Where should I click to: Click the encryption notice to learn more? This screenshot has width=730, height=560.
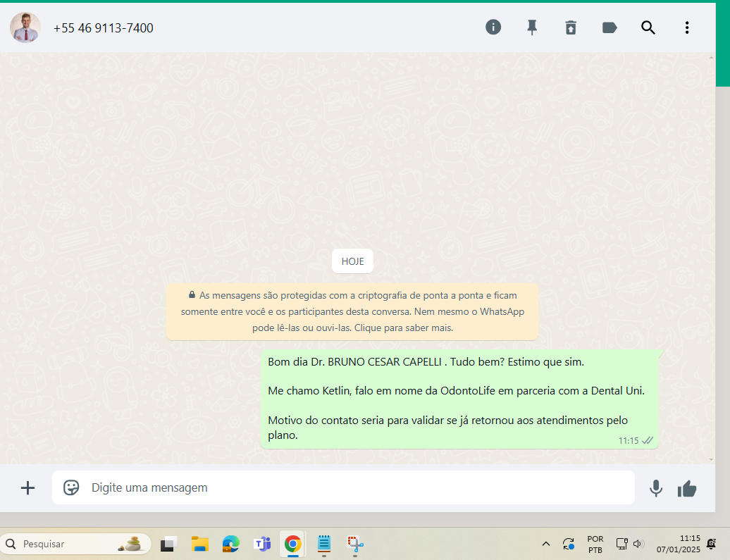pyautogui.click(x=352, y=311)
